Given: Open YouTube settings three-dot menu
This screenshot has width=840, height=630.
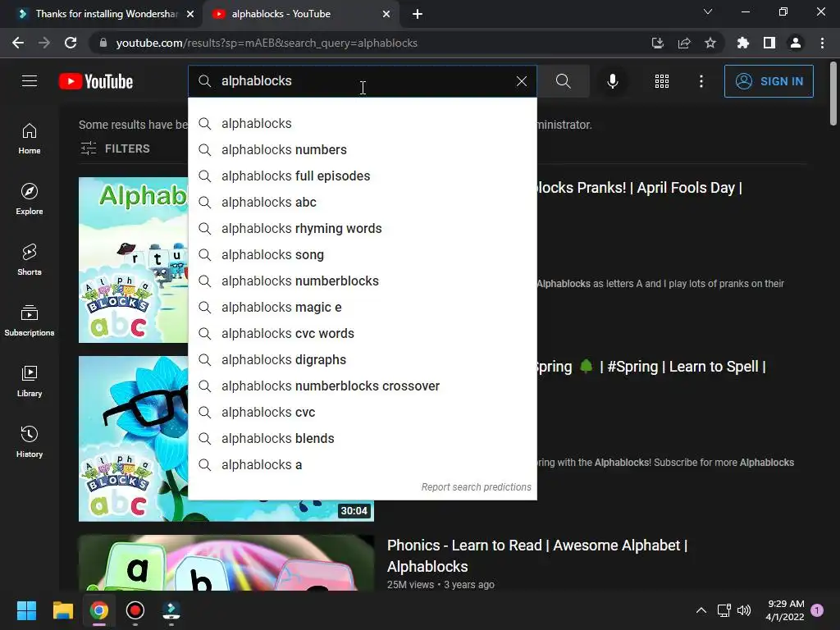Looking at the screenshot, I should coord(701,81).
